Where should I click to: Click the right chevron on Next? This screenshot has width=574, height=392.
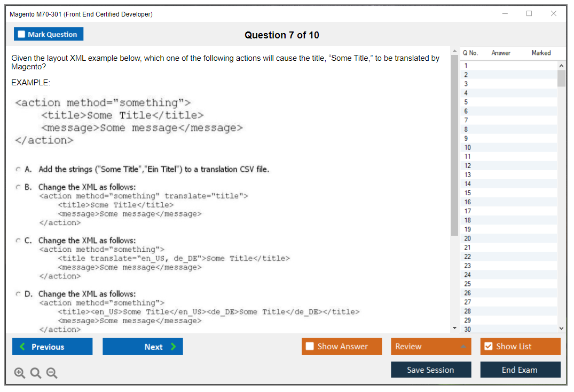coord(173,347)
